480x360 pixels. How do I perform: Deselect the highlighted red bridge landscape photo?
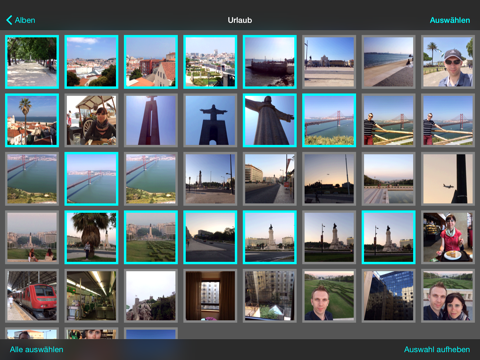pyautogui.click(x=329, y=120)
